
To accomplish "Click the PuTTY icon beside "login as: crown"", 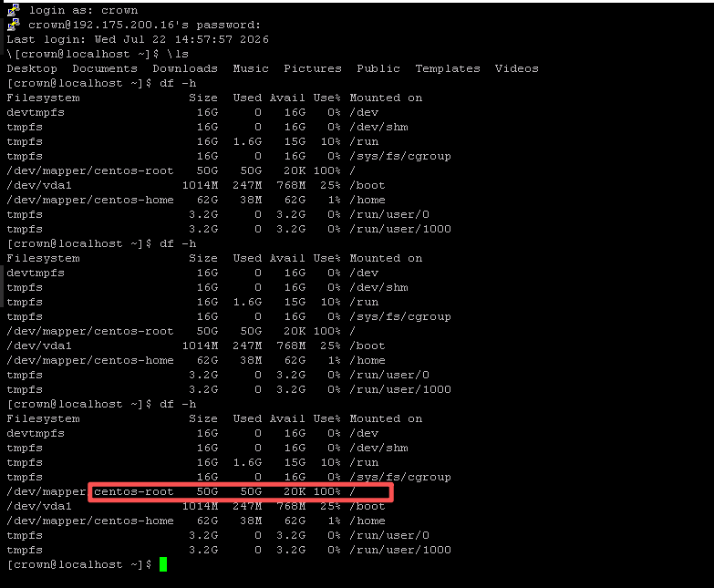I will (14, 9).
